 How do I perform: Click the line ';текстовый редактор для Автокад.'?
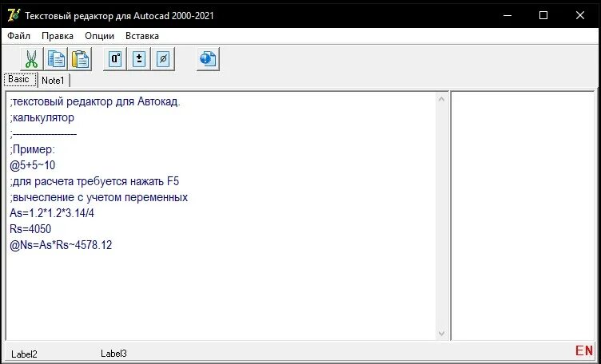click(x=95, y=102)
